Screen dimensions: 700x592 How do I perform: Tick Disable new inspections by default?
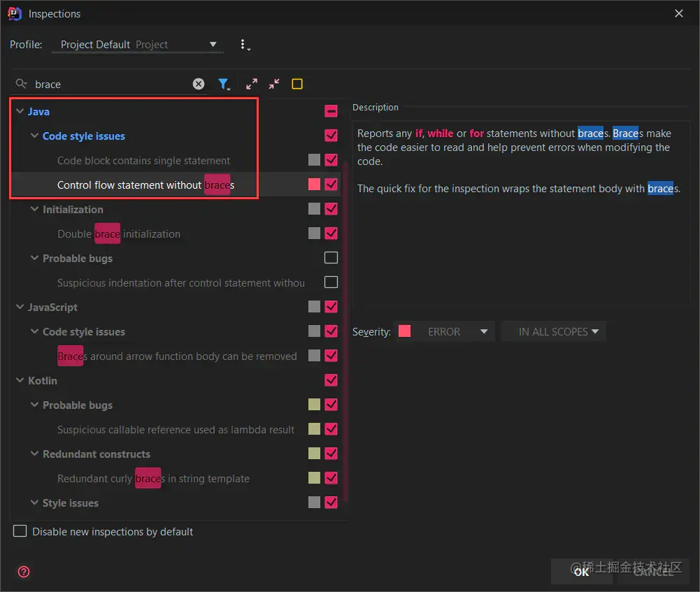(x=20, y=531)
